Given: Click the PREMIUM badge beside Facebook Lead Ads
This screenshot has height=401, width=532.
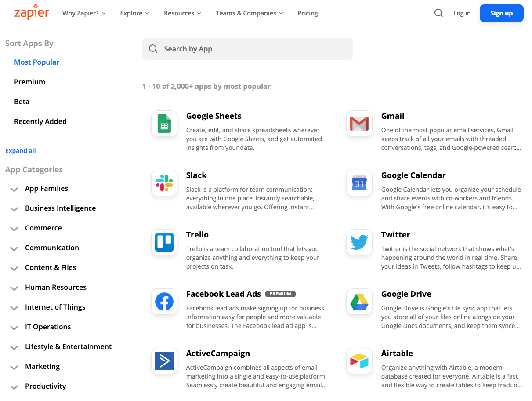Looking at the screenshot, I should click(x=281, y=294).
